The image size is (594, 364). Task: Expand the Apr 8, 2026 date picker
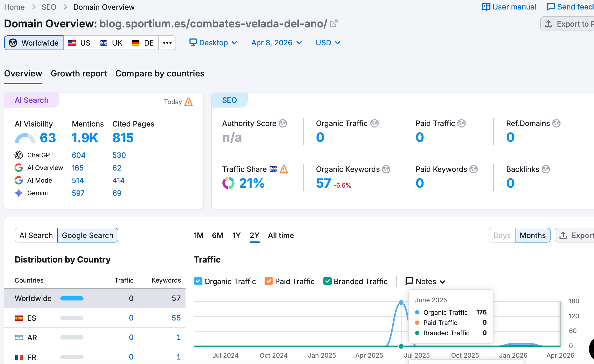click(x=276, y=43)
